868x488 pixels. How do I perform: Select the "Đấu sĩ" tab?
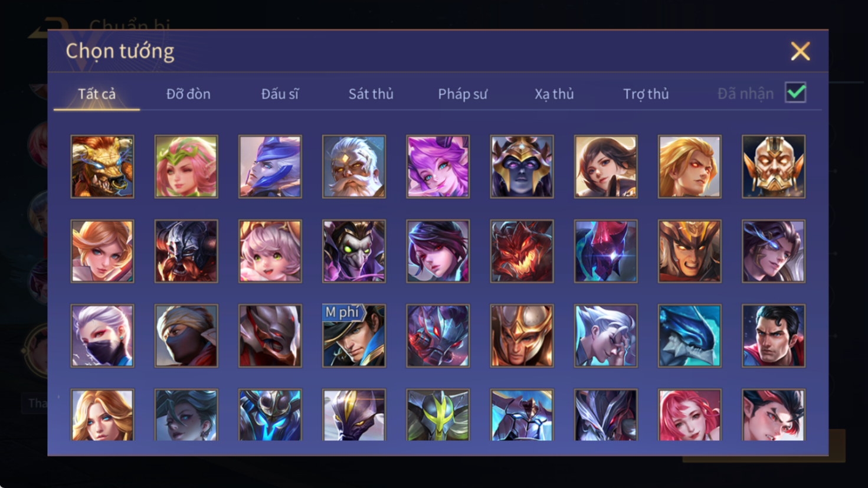[x=280, y=94]
